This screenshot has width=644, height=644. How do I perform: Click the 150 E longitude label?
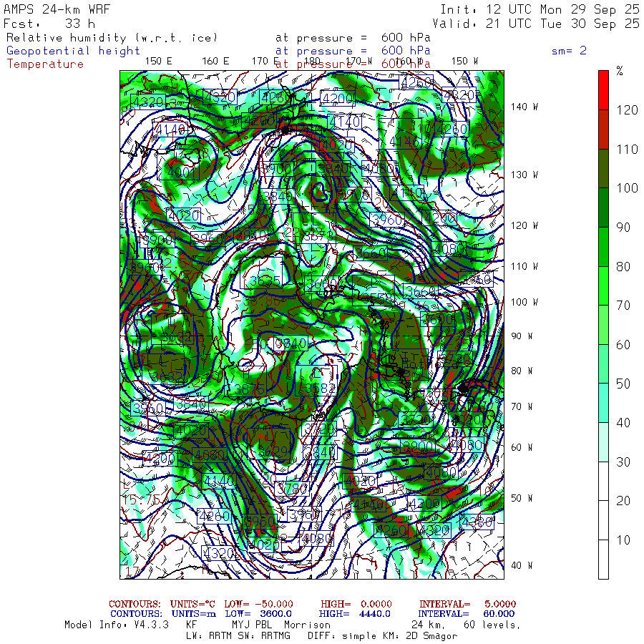(x=158, y=62)
